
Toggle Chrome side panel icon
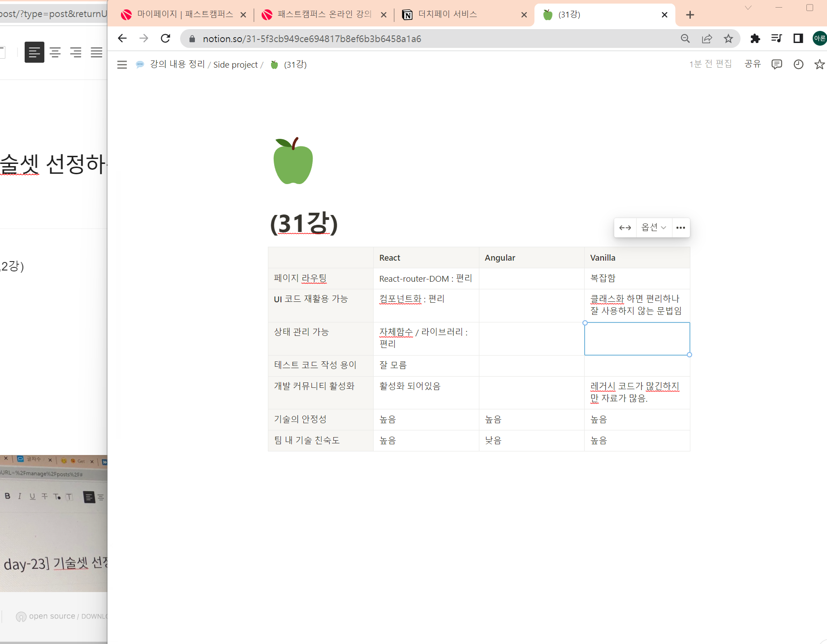[798, 39]
